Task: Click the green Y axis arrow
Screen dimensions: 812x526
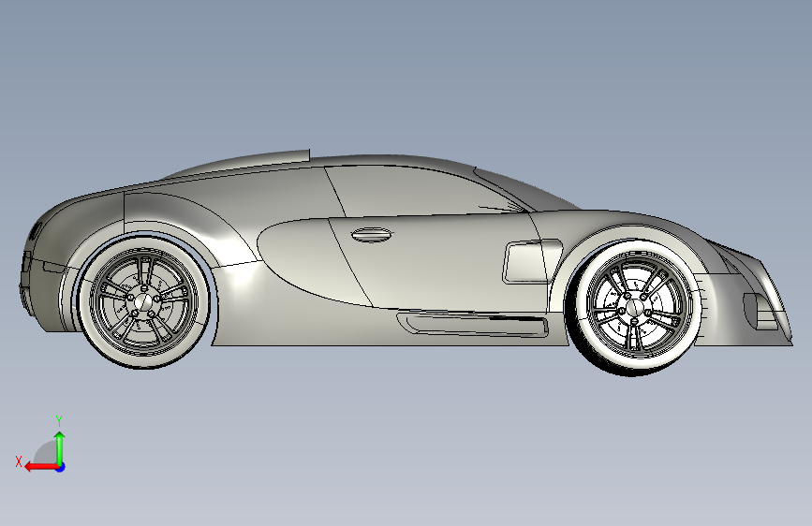Action: pyautogui.click(x=60, y=447)
